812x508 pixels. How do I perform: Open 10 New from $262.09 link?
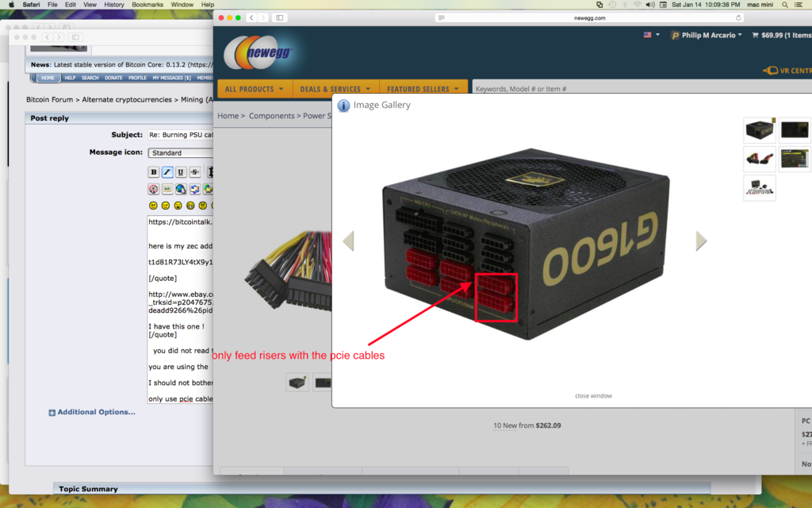coord(527,425)
